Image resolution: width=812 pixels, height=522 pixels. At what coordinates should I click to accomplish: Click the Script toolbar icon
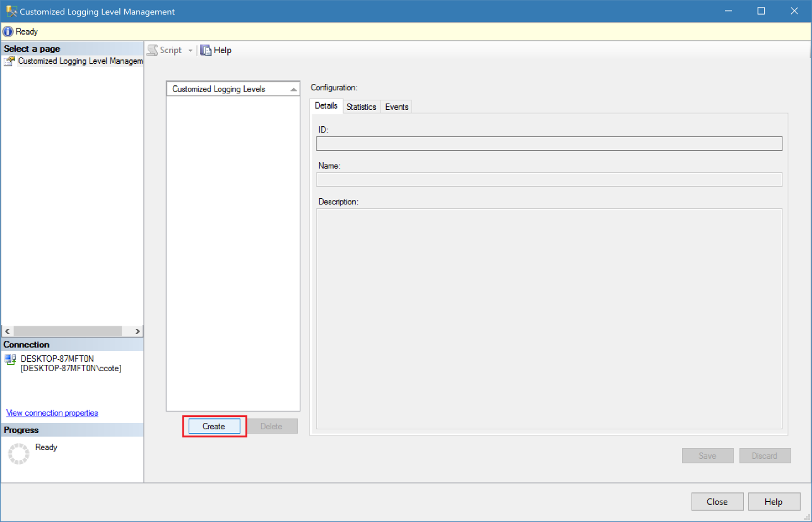click(x=152, y=50)
